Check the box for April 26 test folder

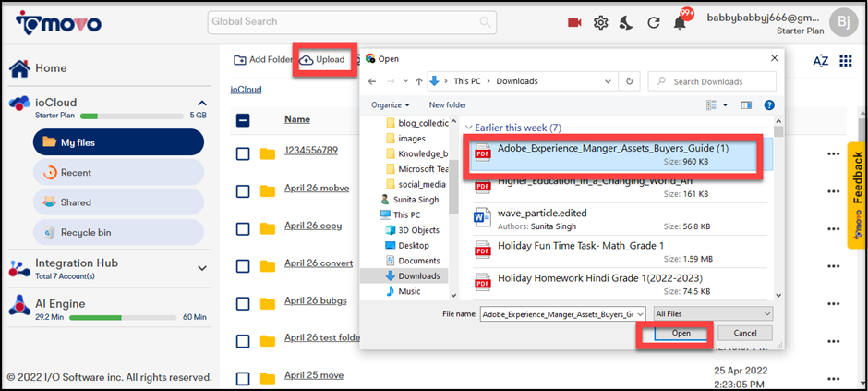pyautogui.click(x=243, y=341)
